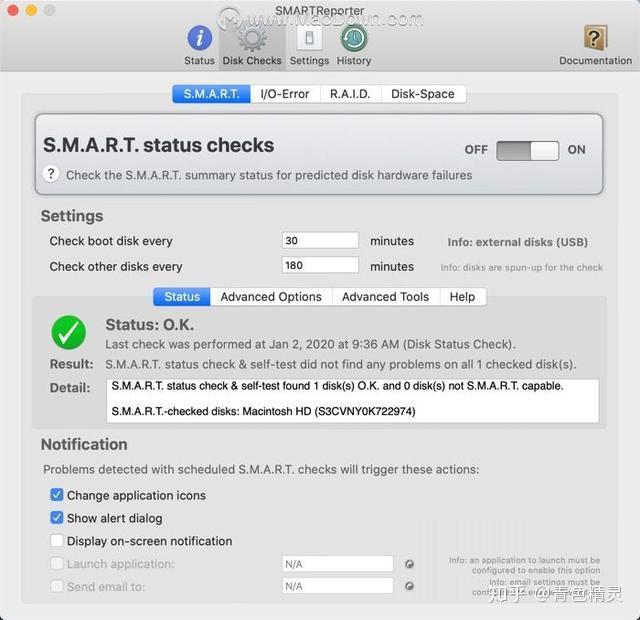Open the Settings switch icon
640x620 pixels.
(309, 38)
